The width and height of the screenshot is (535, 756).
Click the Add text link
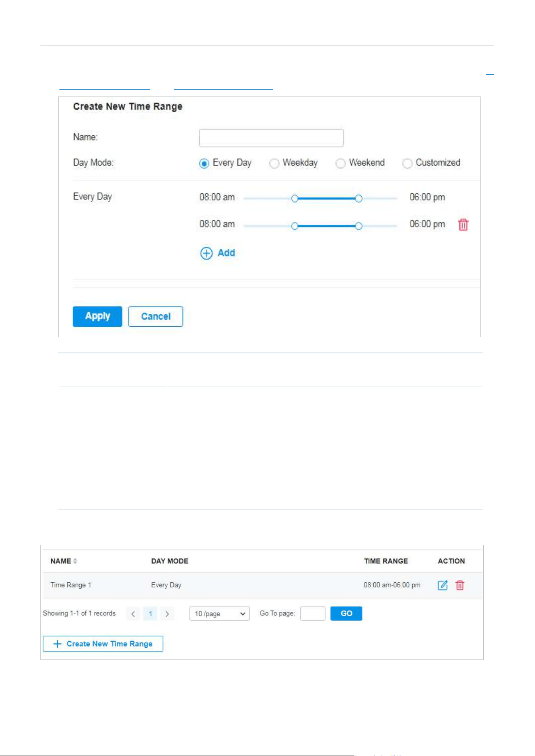click(226, 253)
